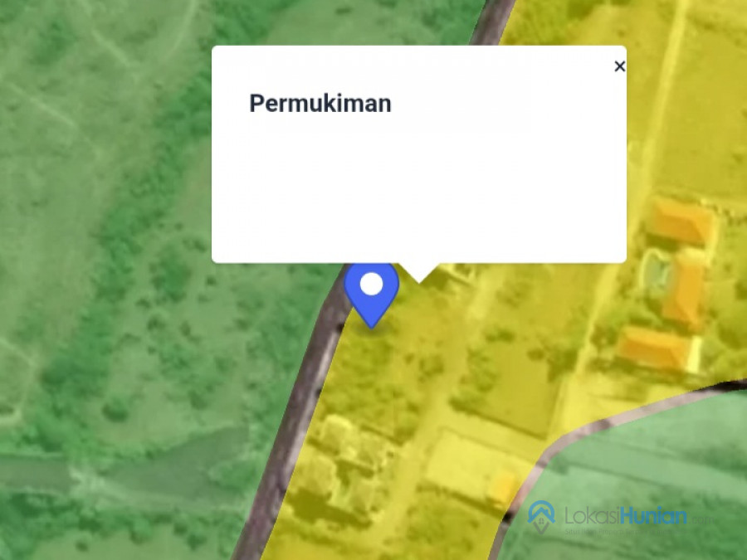Close the Permukiman info popup
The width and height of the screenshot is (747, 560).
[619, 66]
